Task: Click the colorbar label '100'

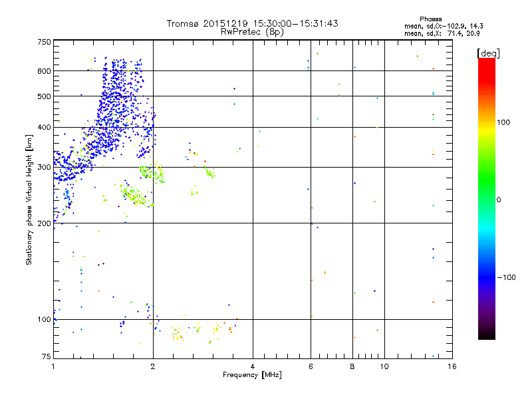Action: [x=503, y=122]
